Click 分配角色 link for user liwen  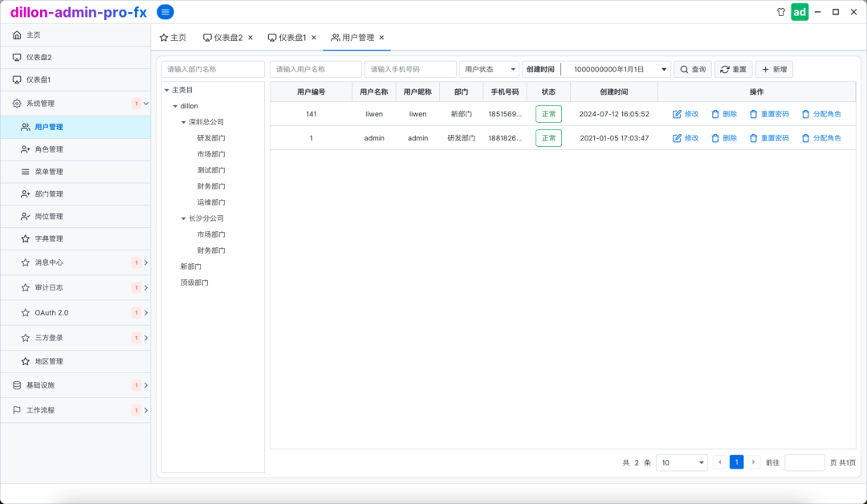[821, 114]
